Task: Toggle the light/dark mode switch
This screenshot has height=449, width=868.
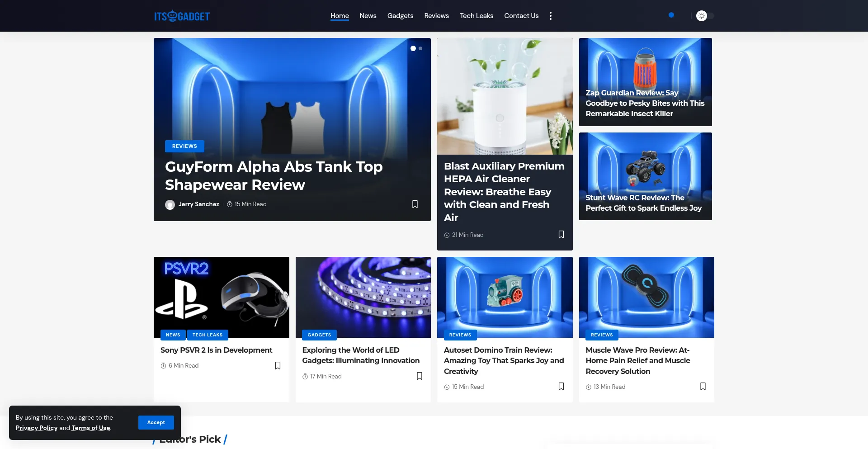Action: pos(705,16)
